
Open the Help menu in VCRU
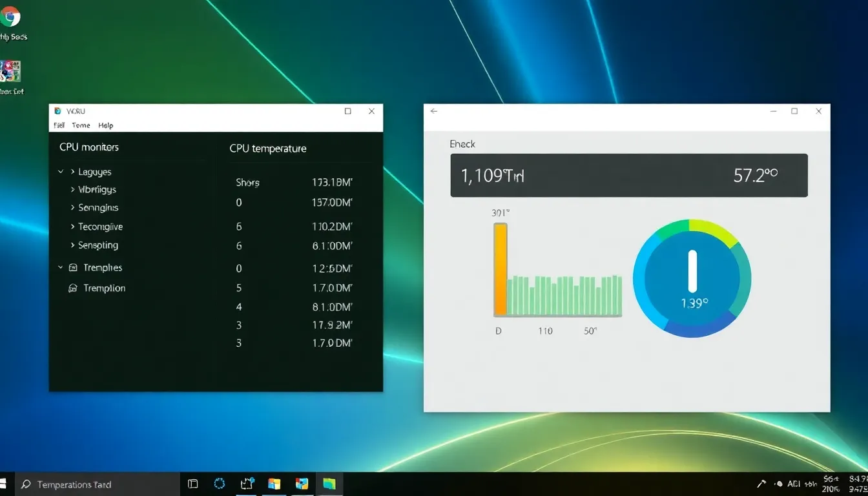click(105, 125)
